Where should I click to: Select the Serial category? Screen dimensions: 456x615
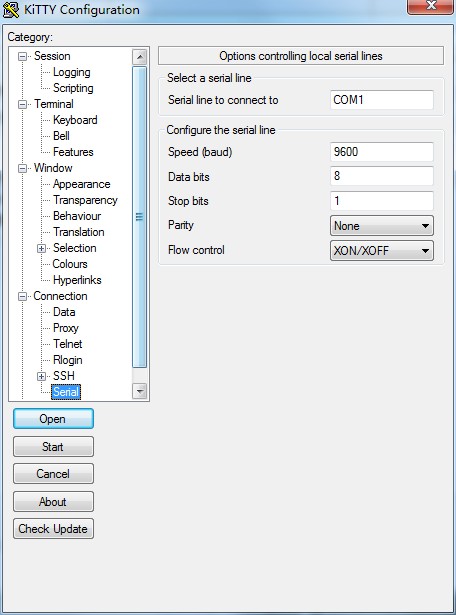point(66,392)
